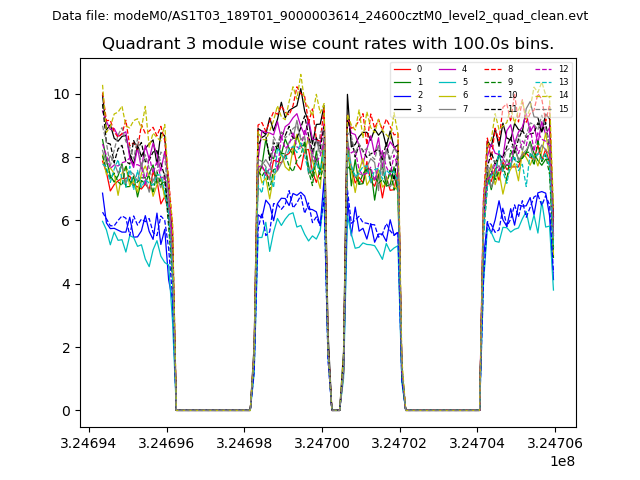The image size is (640, 480).
Task: Click the plot title 'Quadrant 3 module wise count rates'
Action: [x=328, y=44]
